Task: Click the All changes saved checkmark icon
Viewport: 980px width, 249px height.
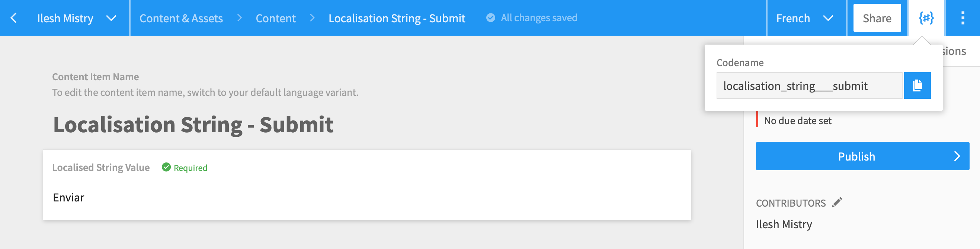Action: [491, 18]
